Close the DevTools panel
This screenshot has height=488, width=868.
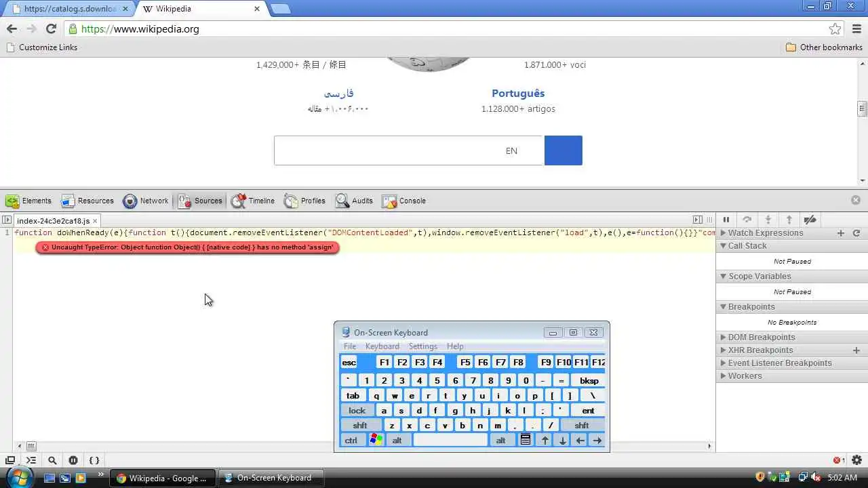point(856,200)
